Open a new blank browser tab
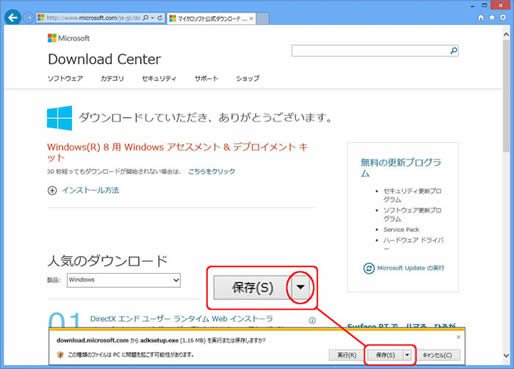514x369 pixels. click(263, 19)
